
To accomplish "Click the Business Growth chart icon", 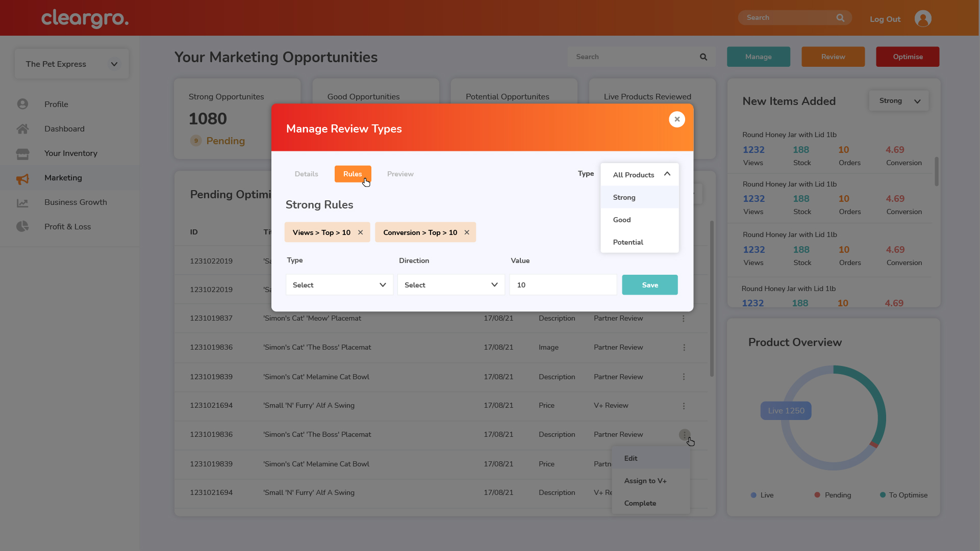I will point(22,203).
